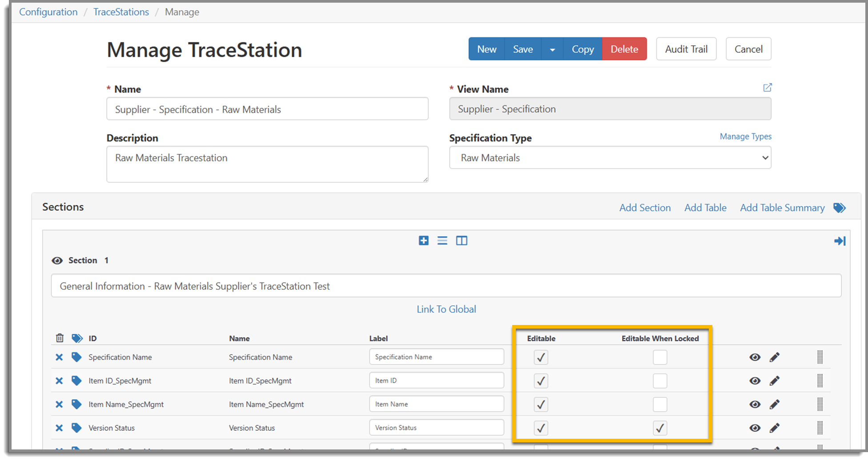Image resolution: width=868 pixels, height=461 pixels.
Task: Toggle Section 1 visibility eye icon
Action: tap(57, 261)
